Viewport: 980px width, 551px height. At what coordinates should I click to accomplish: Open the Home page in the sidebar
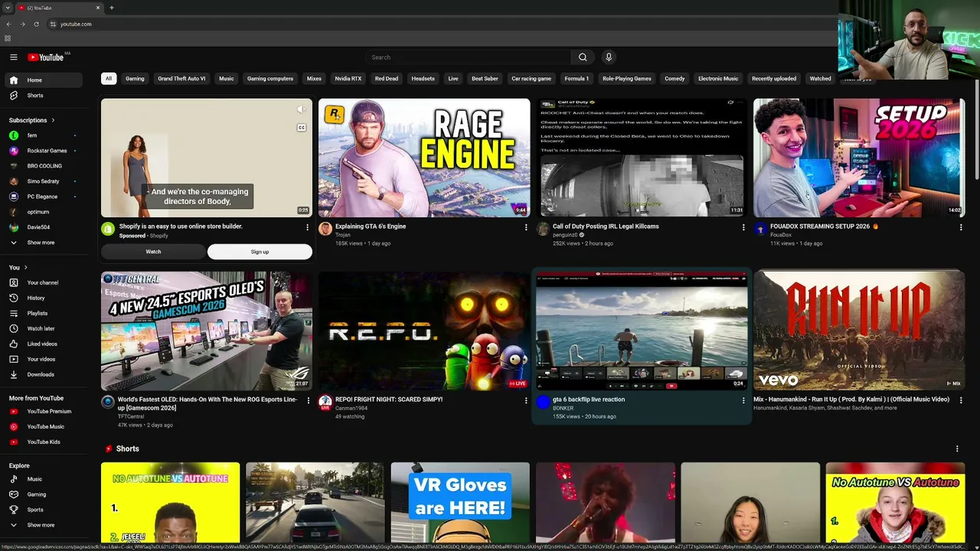pos(43,80)
